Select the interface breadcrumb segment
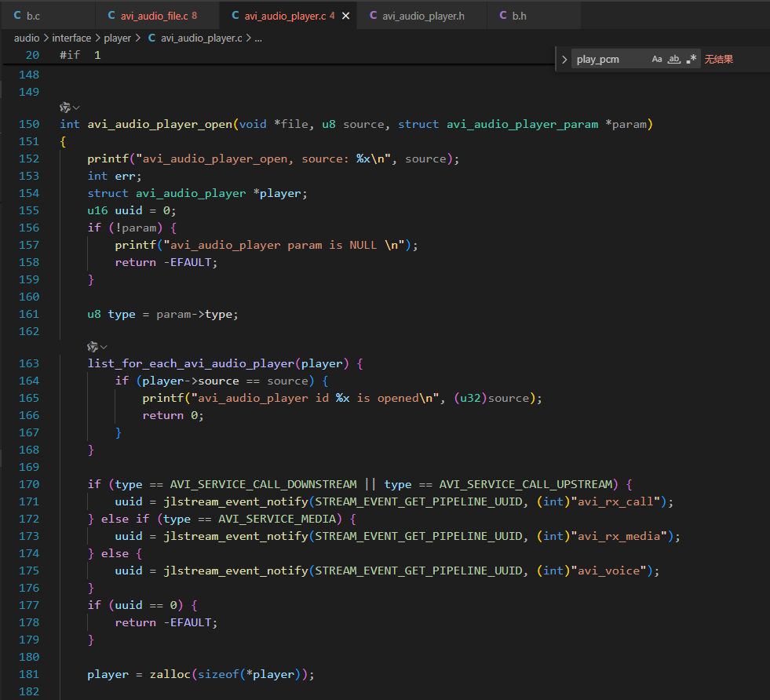 point(71,38)
